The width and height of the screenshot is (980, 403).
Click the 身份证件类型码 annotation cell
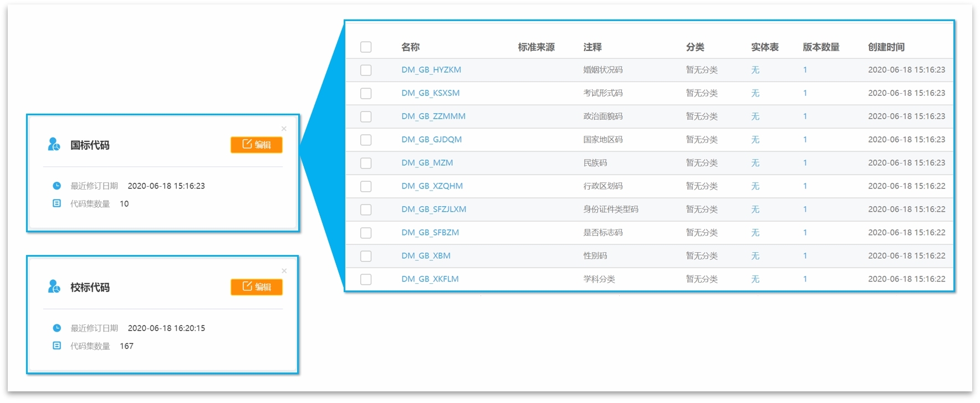click(x=611, y=210)
